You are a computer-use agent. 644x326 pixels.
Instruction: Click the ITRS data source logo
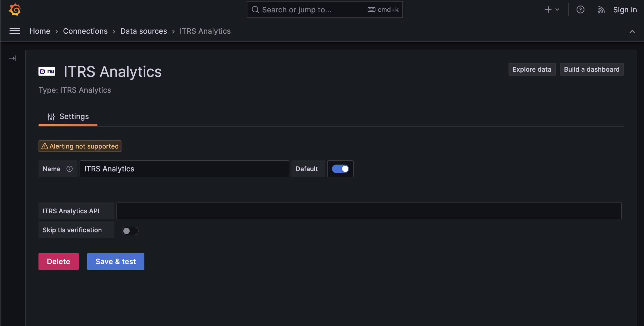(x=47, y=71)
